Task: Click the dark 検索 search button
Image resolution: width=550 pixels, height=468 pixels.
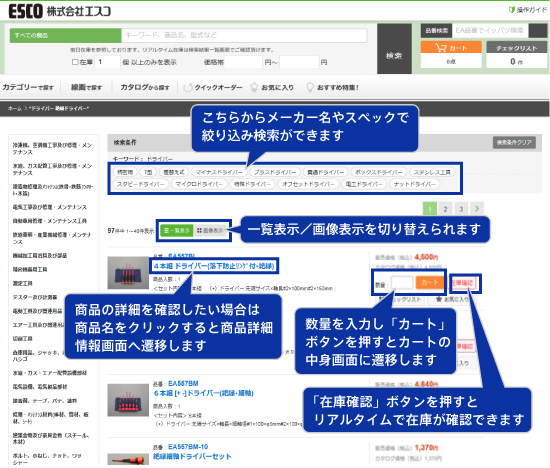Action: click(x=394, y=49)
